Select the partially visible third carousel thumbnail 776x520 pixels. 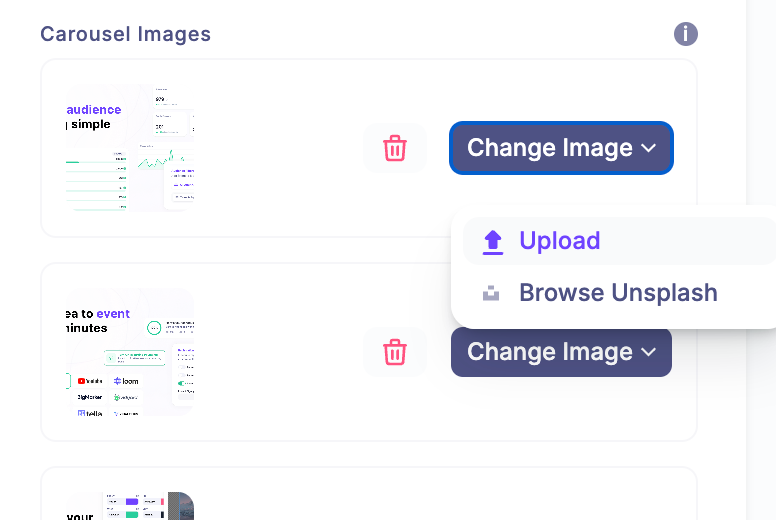pyautogui.click(x=130, y=506)
